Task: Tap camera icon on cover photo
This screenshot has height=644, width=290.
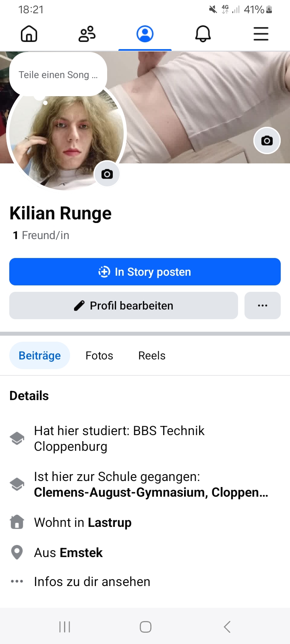Action: tap(267, 140)
